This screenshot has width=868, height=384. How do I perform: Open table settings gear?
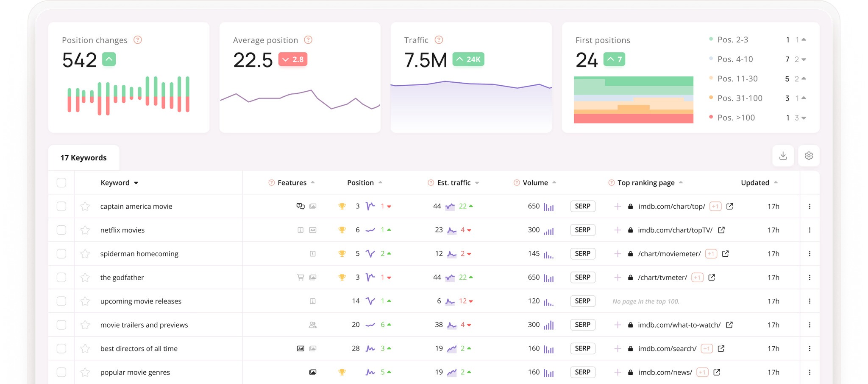coord(809,156)
